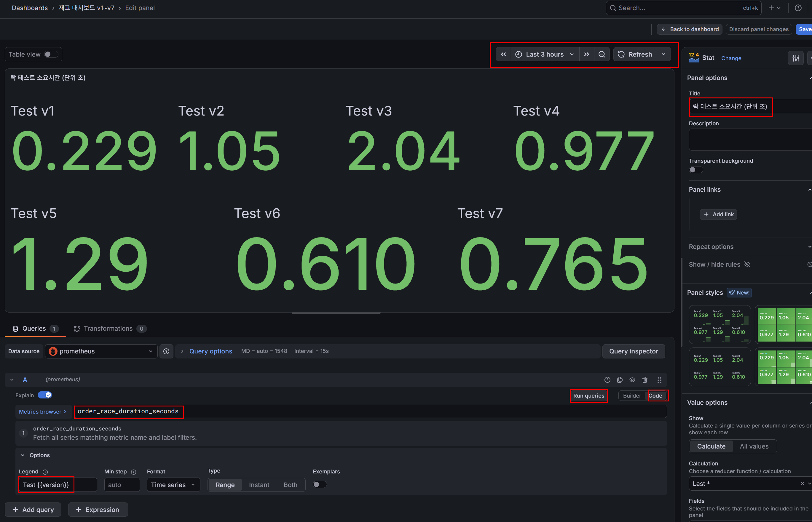Click the Min step info icon
The height and width of the screenshot is (522, 812).
(133, 472)
